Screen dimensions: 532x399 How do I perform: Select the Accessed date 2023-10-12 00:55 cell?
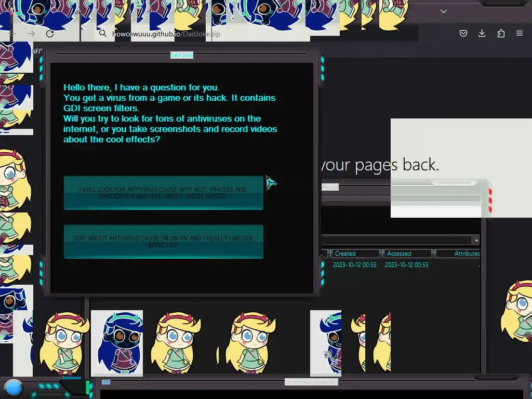pos(406,265)
